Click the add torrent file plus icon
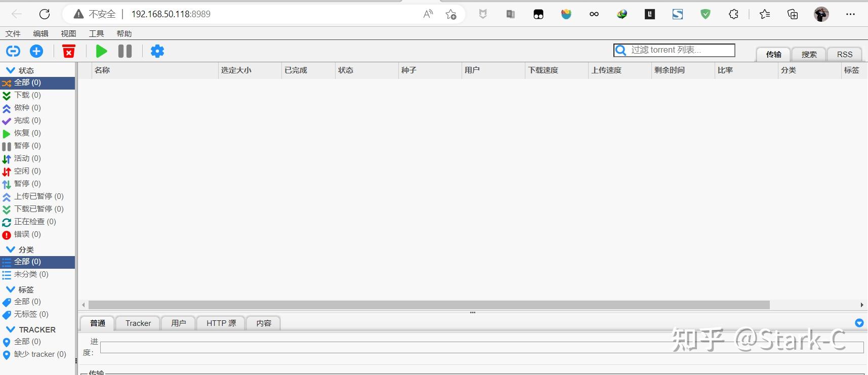The image size is (868, 375). [x=36, y=51]
